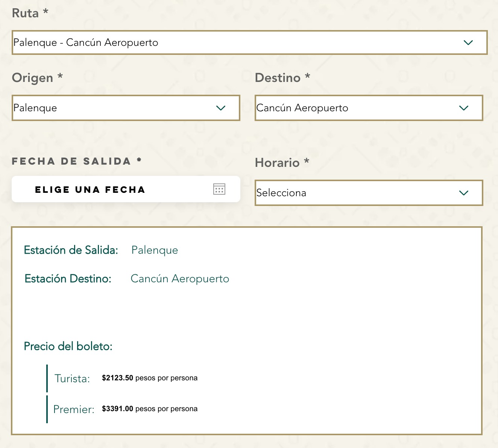Click the chevron arrow in Horario field
This screenshot has height=448, width=498.
click(x=463, y=193)
